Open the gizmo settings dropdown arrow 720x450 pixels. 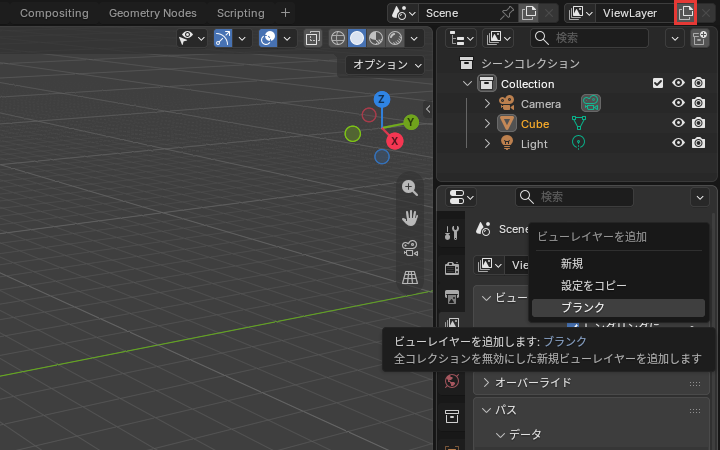point(242,39)
